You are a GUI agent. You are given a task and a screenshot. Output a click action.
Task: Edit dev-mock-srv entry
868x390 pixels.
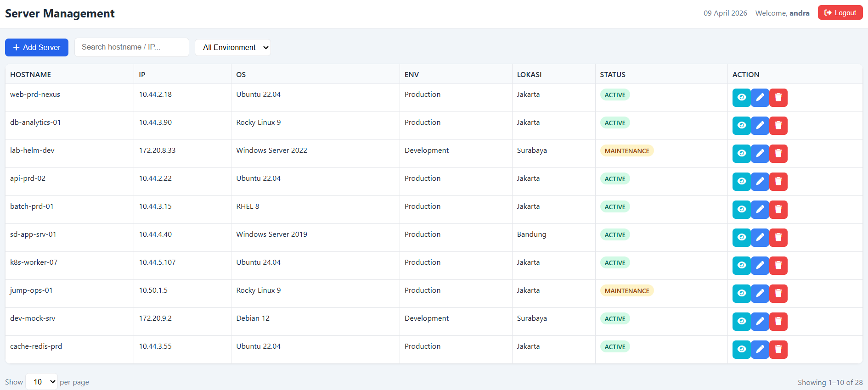tap(760, 322)
